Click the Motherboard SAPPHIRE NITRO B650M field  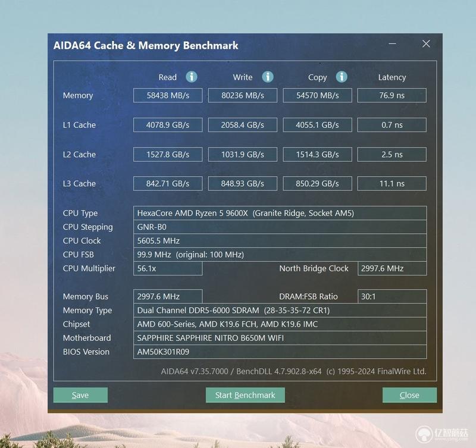pyautogui.click(x=280, y=338)
